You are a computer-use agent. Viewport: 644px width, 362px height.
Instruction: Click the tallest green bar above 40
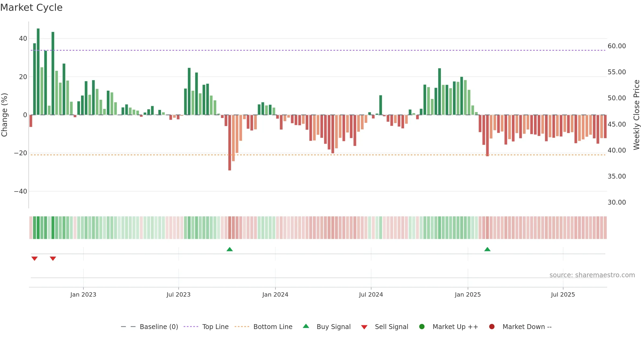[38, 72]
